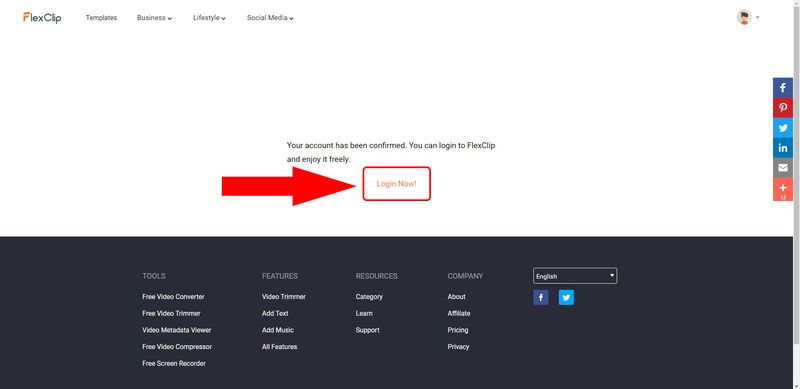Viewport: 800px width, 389px height.
Task: Open Free Video Compressor link
Action: coord(177,347)
